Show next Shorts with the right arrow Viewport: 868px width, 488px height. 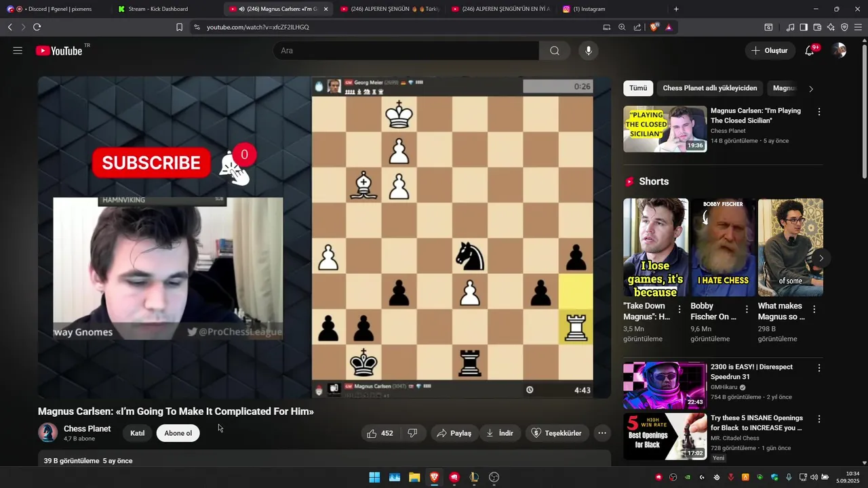tap(821, 258)
